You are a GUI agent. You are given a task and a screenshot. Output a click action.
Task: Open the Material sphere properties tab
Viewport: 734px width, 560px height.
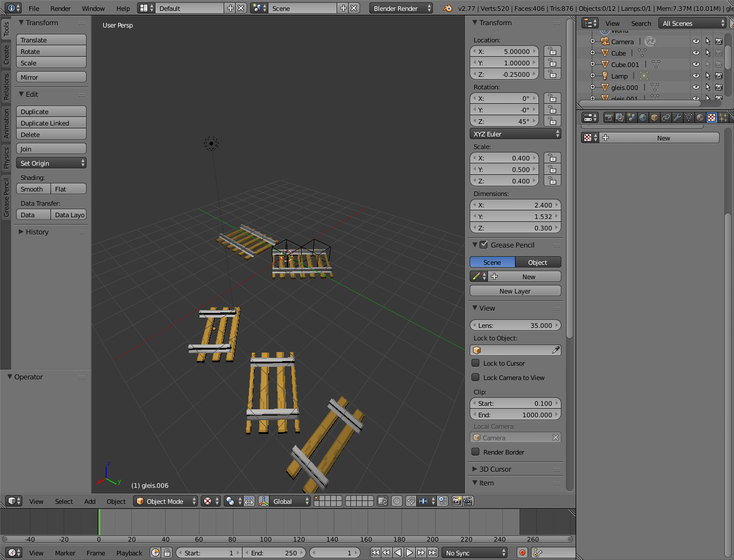click(x=700, y=118)
